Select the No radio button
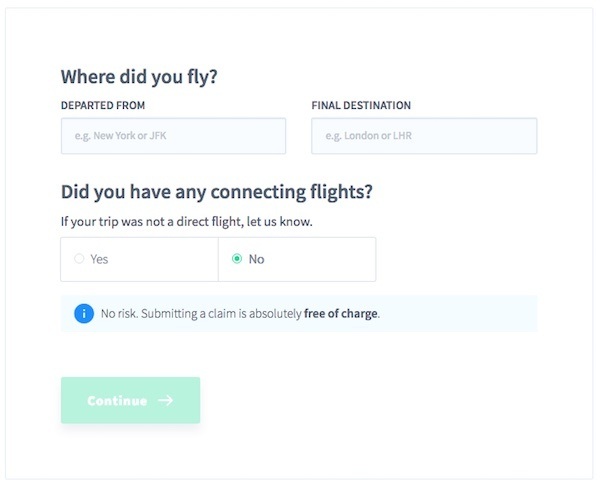This screenshot has width=600, height=487. point(237,259)
